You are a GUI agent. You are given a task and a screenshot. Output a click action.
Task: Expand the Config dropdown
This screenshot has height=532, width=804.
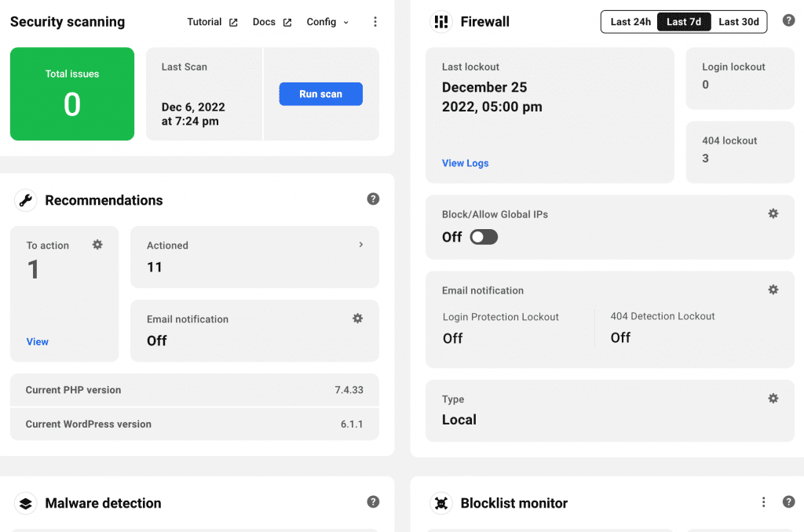pyautogui.click(x=327, y=22)
